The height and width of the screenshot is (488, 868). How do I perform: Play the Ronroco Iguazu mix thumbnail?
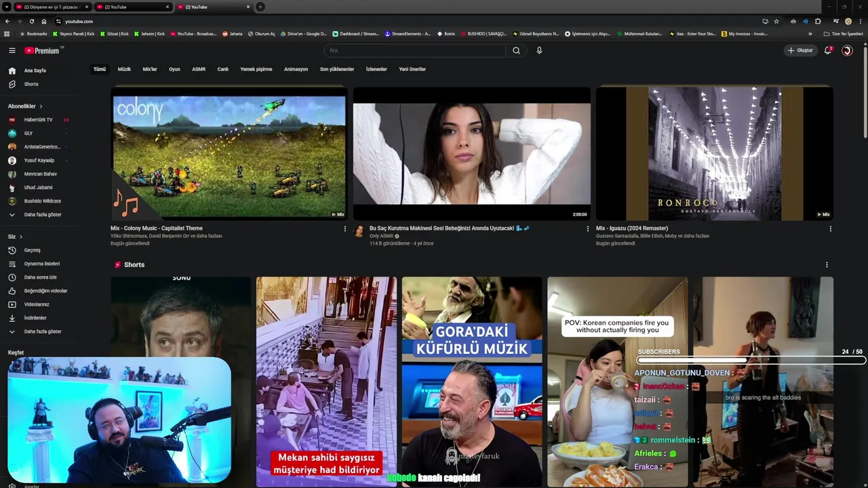point(714,153)
